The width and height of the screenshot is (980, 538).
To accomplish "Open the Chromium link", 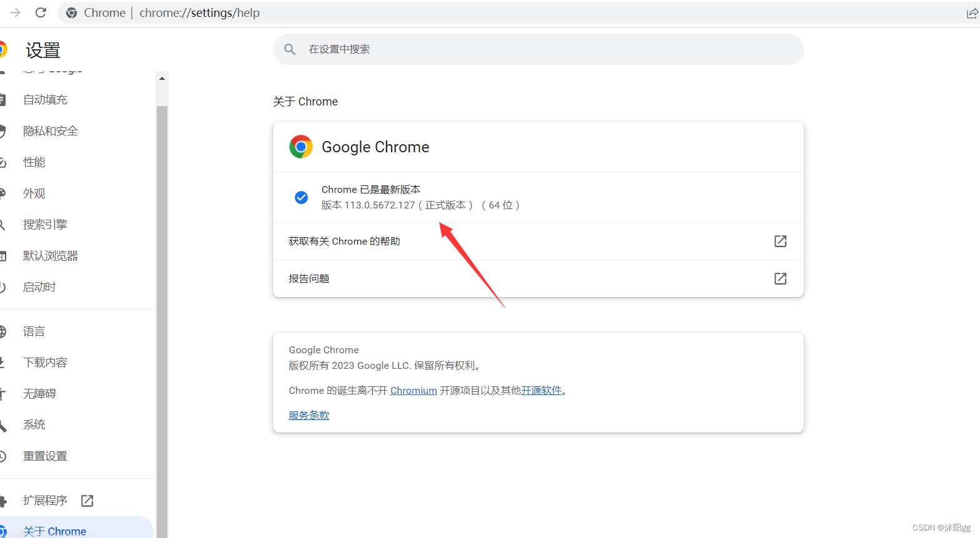I will pyautogui.click(x=413, y=391).
